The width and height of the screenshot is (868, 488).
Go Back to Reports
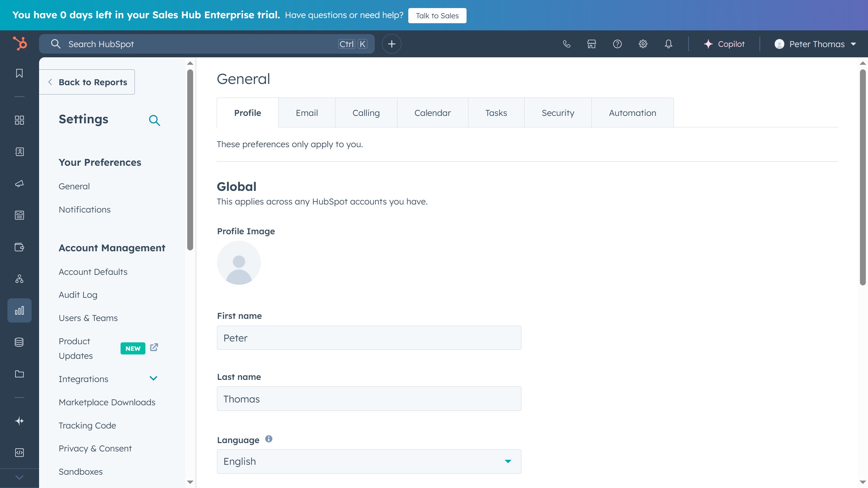click(x=88, y=82)
